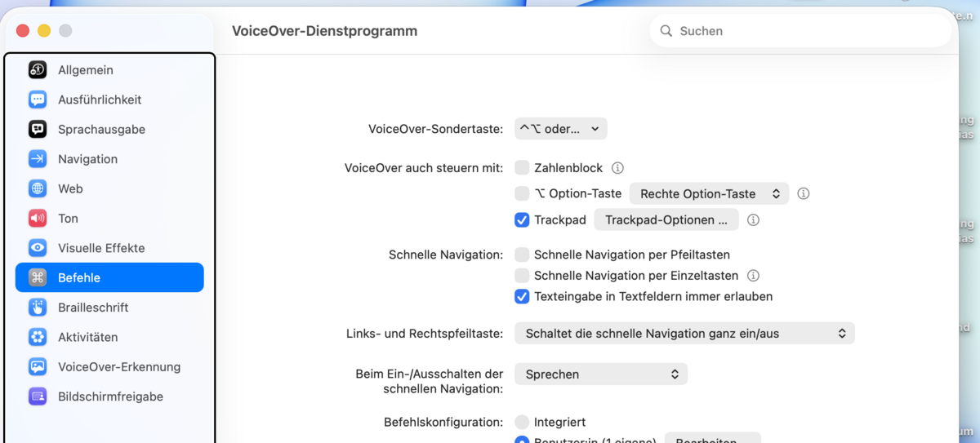Click the VoiceOver-Dienstprogramm window title
This screenshot has height=443, width=980.
coord(324,31)
